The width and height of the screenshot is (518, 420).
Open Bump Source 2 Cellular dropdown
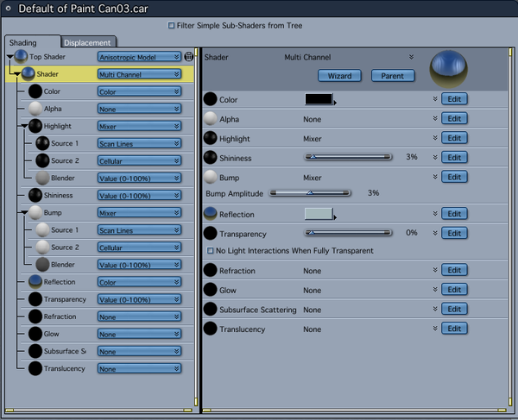tap(139, 248)
